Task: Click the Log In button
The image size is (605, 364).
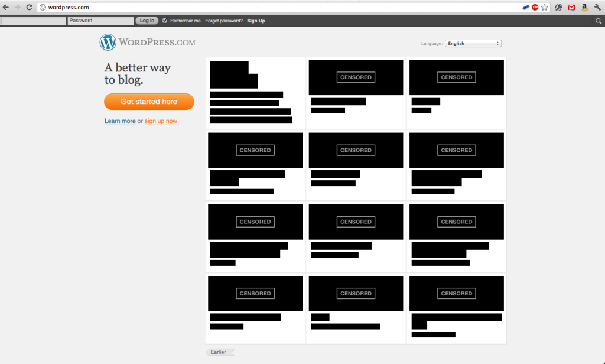Action: [x=147, y=21]
